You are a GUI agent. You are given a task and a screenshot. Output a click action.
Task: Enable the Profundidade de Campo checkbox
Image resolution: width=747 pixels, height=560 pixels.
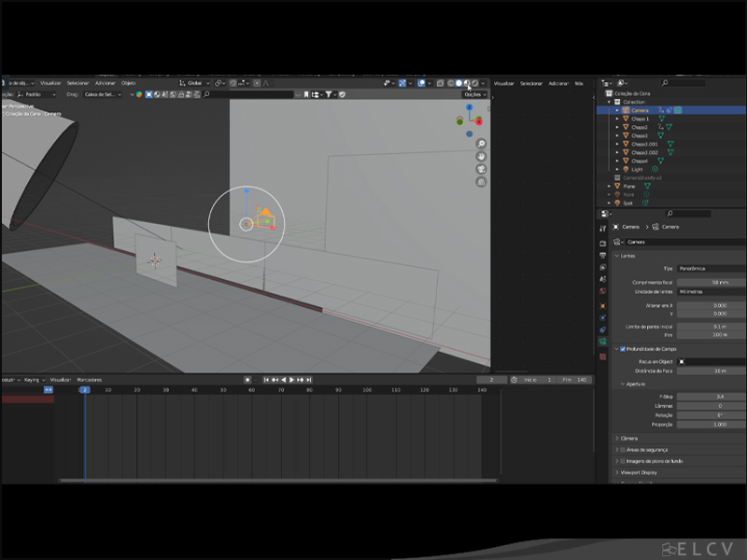[623, 349]
